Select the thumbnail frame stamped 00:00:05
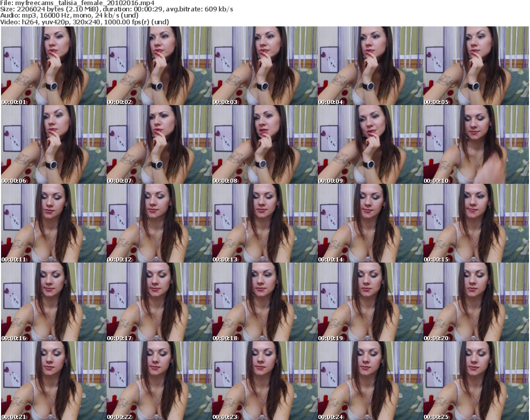This screenshot has width=530, height=420. 476,66
